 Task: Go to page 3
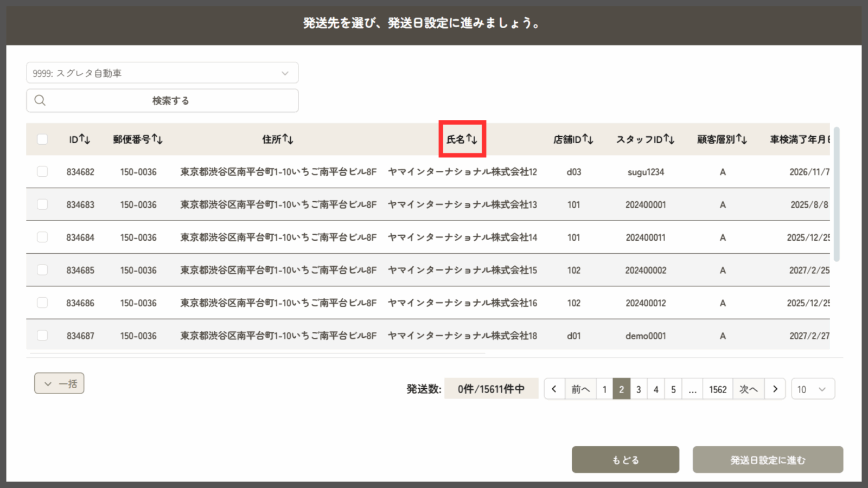click(639, 389)
